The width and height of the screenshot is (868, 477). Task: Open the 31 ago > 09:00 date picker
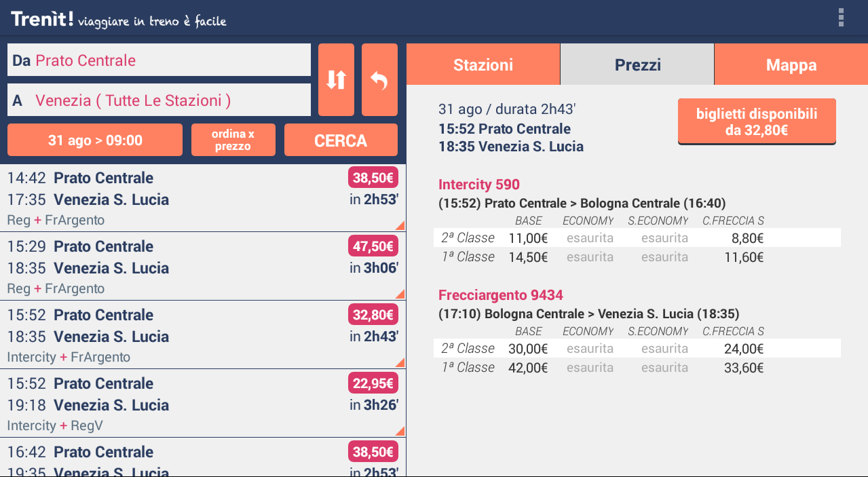click(x=95, y=140)
